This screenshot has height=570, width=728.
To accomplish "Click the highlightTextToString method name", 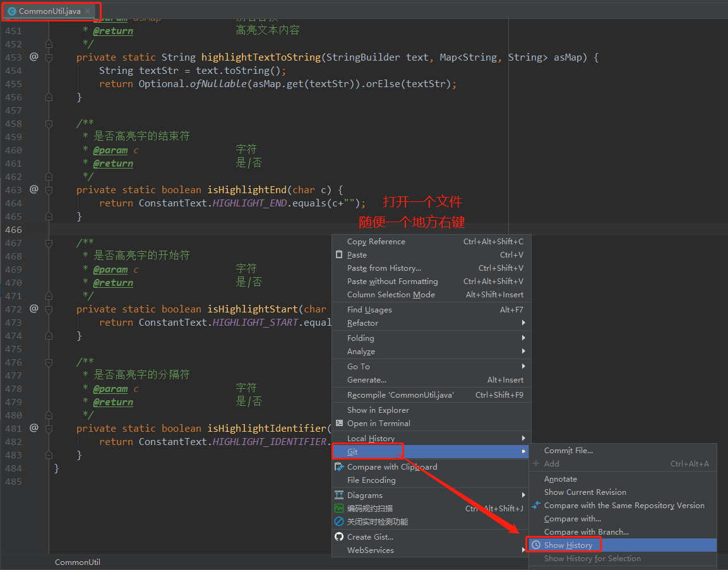I will (x=261, y=57).
